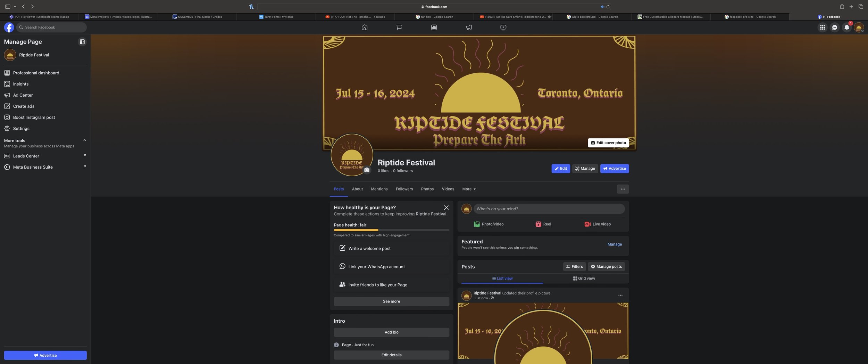Click Reel post option

(x=543, y=224)
